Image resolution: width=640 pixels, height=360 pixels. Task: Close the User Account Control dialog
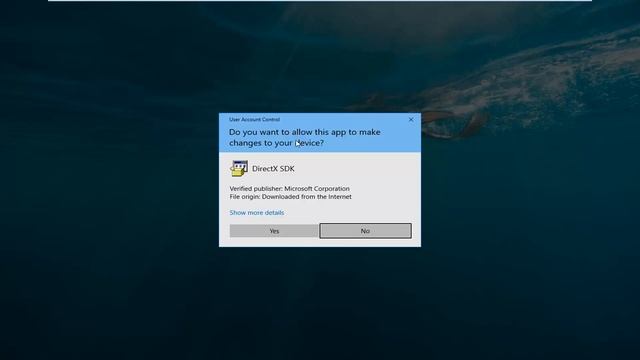(411, 120)
